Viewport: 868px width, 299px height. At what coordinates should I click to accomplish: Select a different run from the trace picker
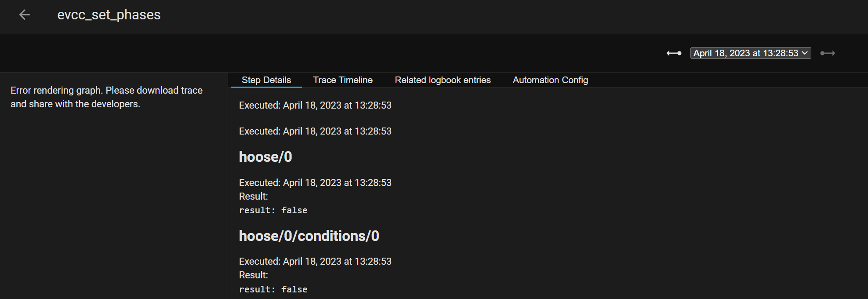coord(749,53)
